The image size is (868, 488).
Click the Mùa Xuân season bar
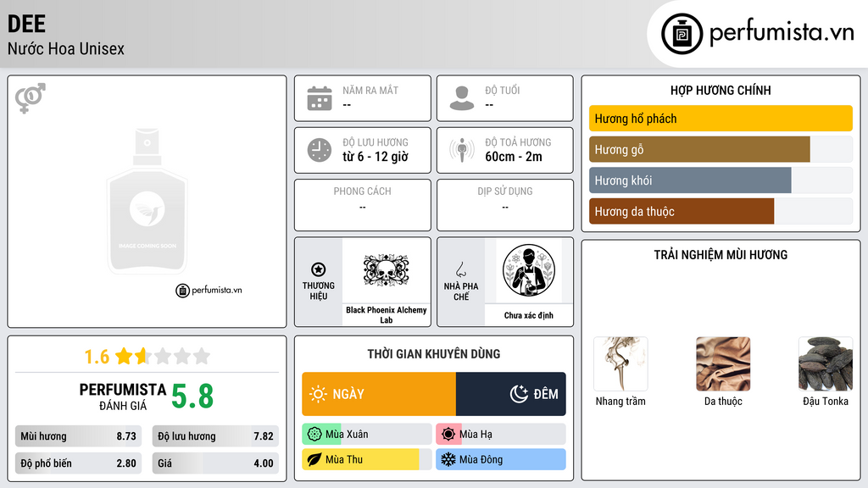point(366,435)
